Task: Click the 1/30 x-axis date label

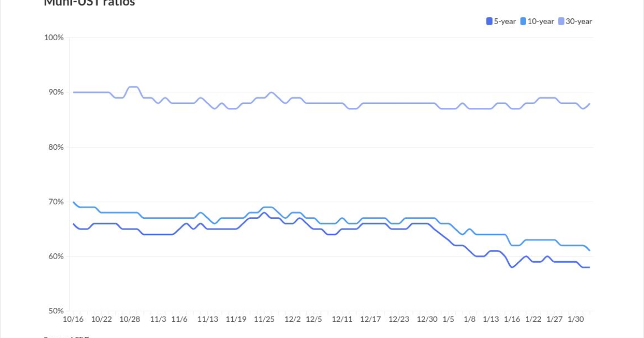Action: coord(576,319)
